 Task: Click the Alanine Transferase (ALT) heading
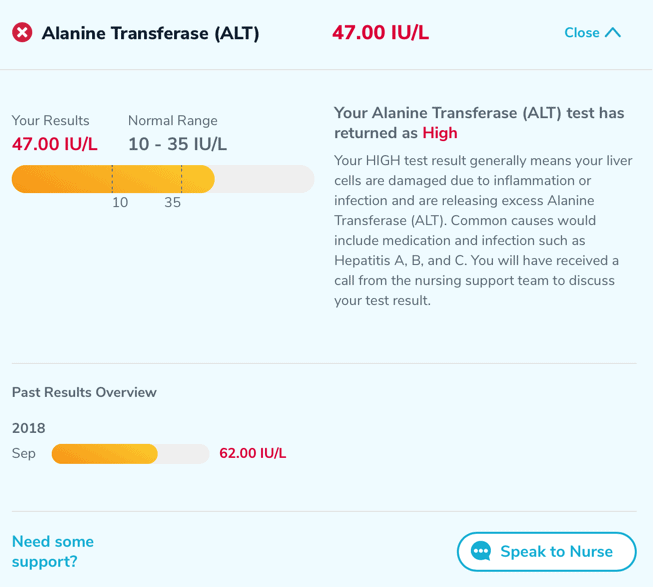pos(150,33)
